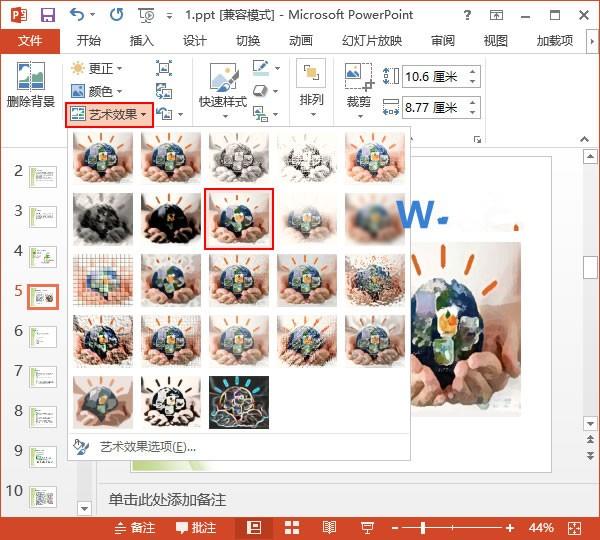The image size is (600, 540).
Task: Expand the Picture Effects dropdown arrow
Action: (276, 91)
